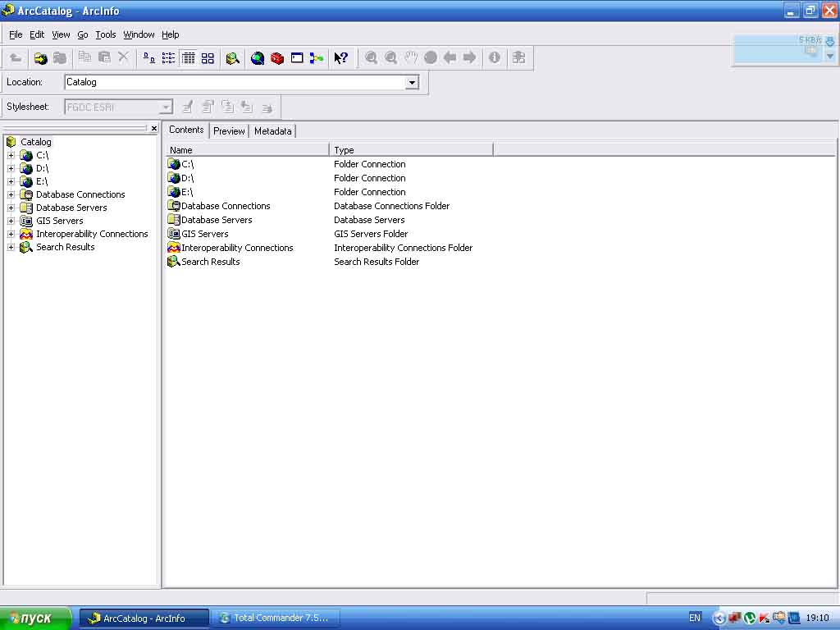
Task: Click the Large Icons view button
Action: tap(149, 58)
